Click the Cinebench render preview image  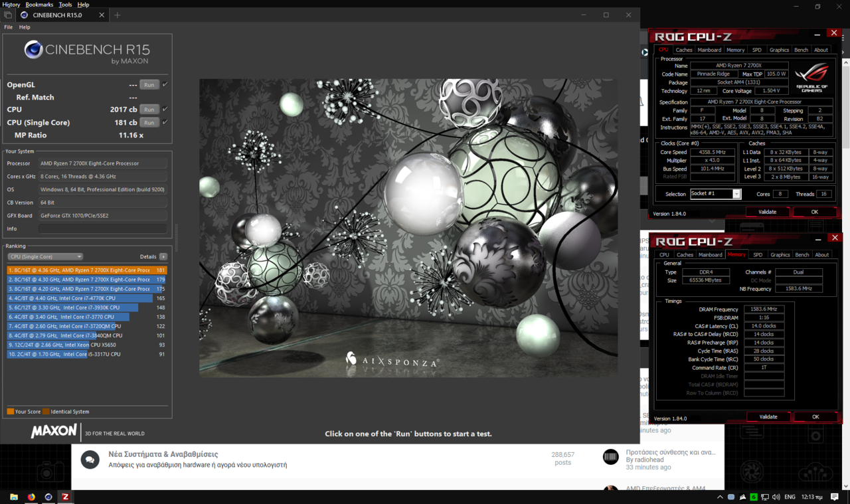pyautogui.click(x=408, y=228)
